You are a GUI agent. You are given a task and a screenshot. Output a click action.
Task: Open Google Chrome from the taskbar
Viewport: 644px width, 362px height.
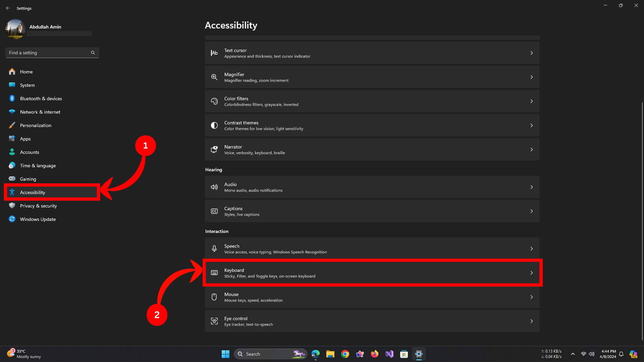345,354
